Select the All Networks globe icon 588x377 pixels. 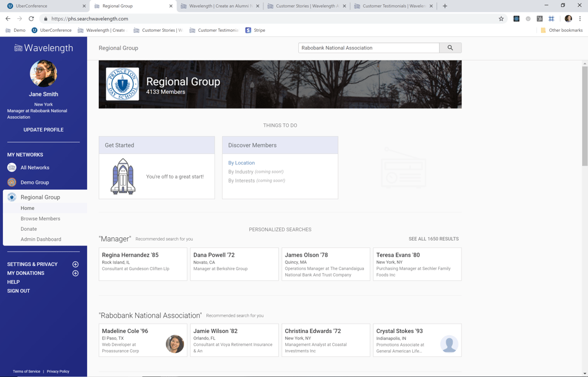[12, 167]
